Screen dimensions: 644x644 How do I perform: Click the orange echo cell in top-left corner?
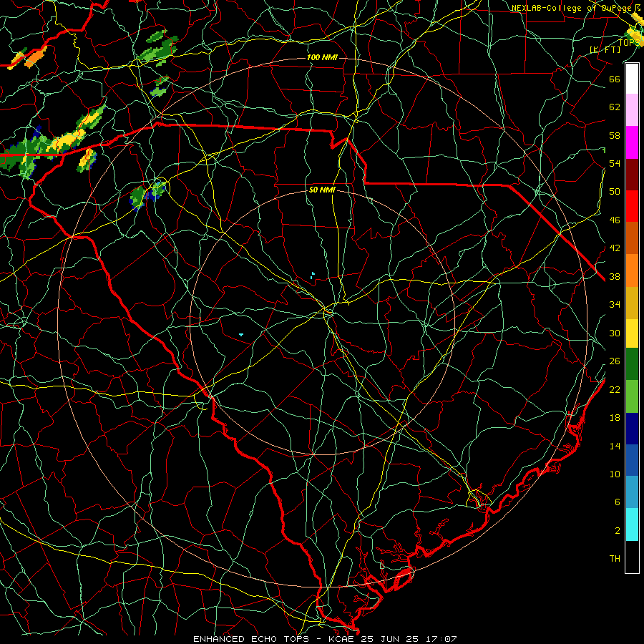[x=36, y=57]
